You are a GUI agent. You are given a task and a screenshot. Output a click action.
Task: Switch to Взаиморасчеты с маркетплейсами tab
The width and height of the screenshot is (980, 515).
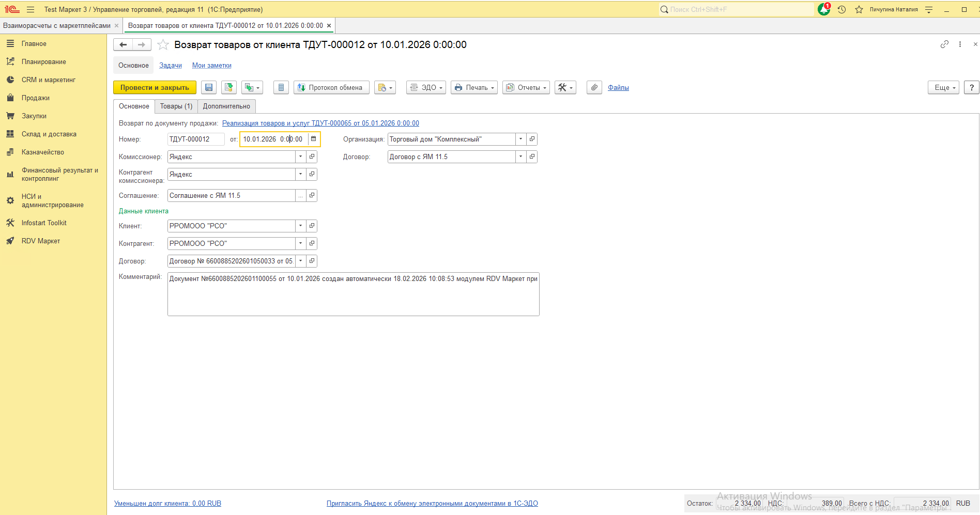tap(57, 25)
